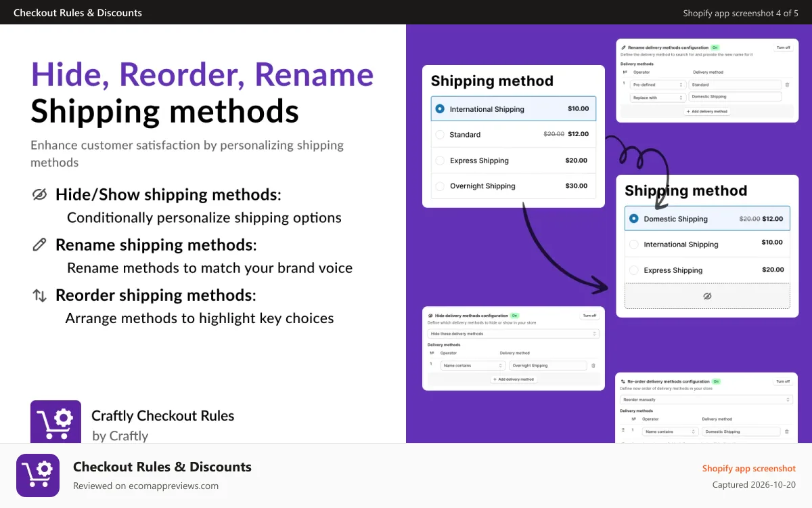The image size is (812, 508).
Task: Click the hidden-method eye-slash placeholder in right Shipping method card
Action: pyautogui.click(x=707, y=296)
